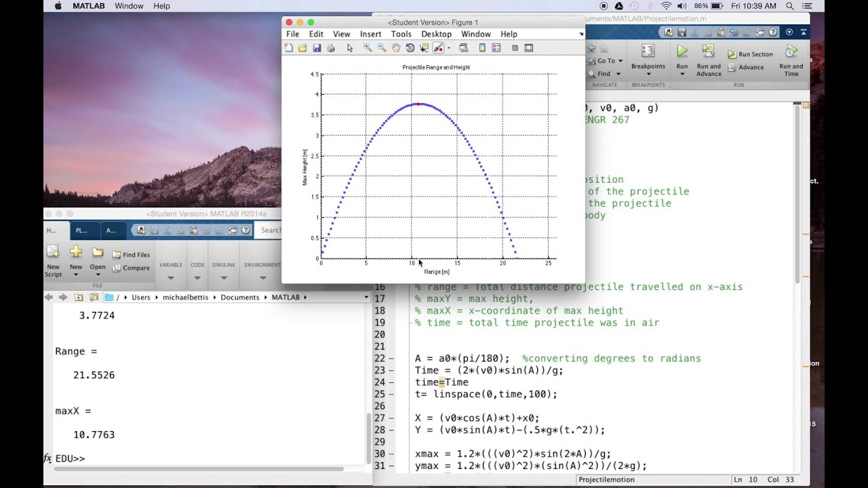Open the brush color dropdown arrow
The width and height of the screenshot is (868, 488).
pyautogui.click(x=448, y=48)
